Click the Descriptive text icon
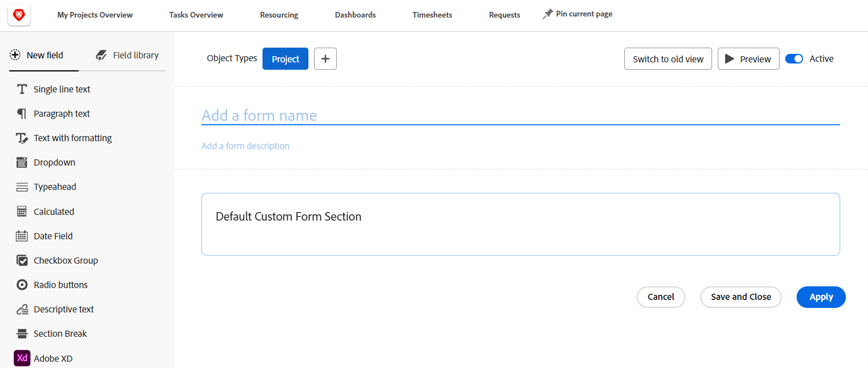868x368 pixels. (22, 309)
